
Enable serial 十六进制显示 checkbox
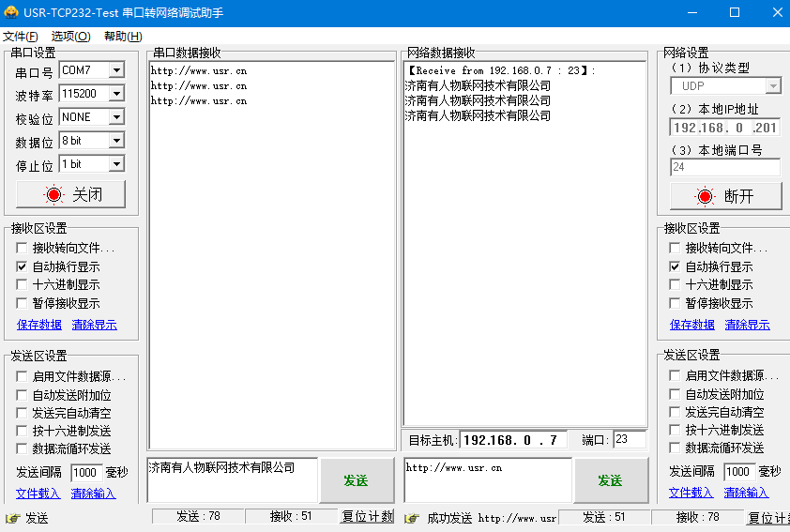[x=22, y=284]
